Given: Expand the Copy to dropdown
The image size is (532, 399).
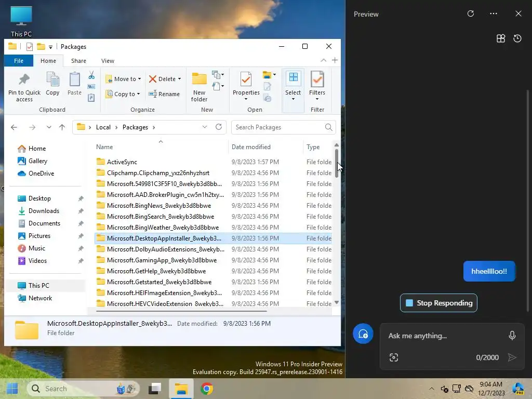Looking at the screenshot, I should coord(138,94).
